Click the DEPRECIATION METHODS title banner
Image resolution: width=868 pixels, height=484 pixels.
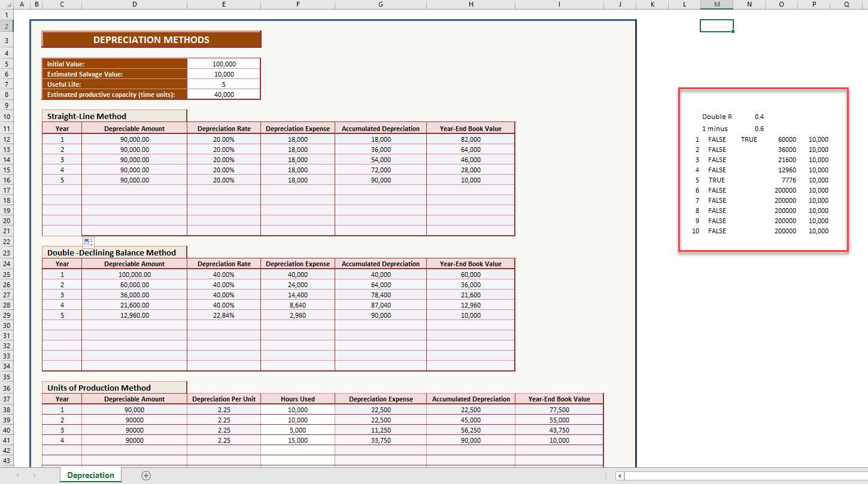[x=151, y=39]
